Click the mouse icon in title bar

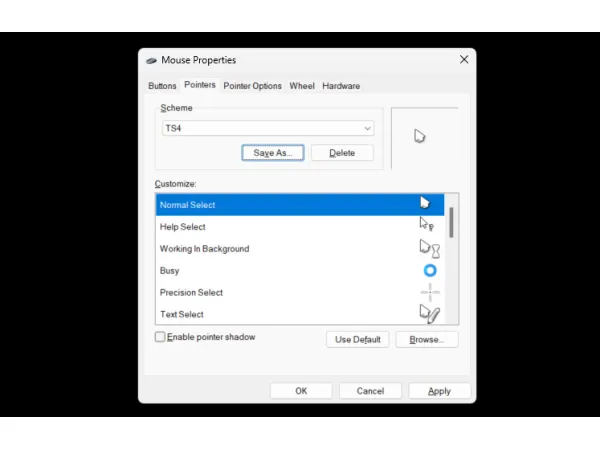[151, 60]
